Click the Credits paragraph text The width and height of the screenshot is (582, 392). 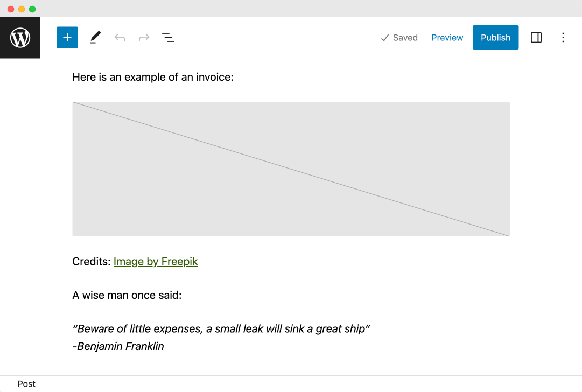click(x=135, y=261)
